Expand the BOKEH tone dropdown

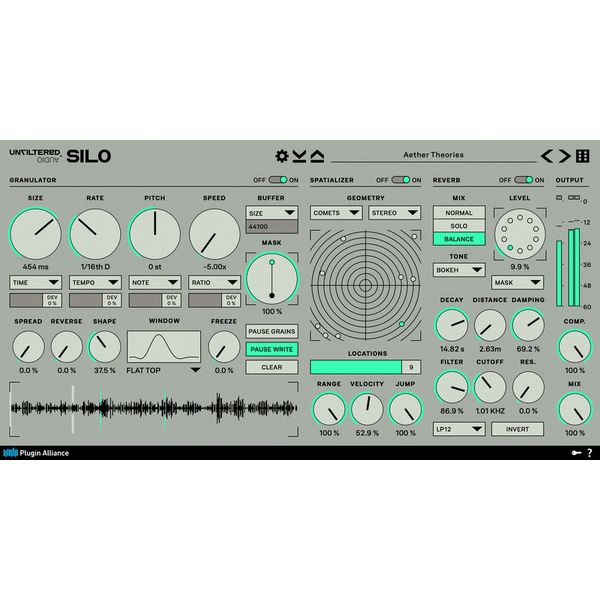tap(460, 269)
